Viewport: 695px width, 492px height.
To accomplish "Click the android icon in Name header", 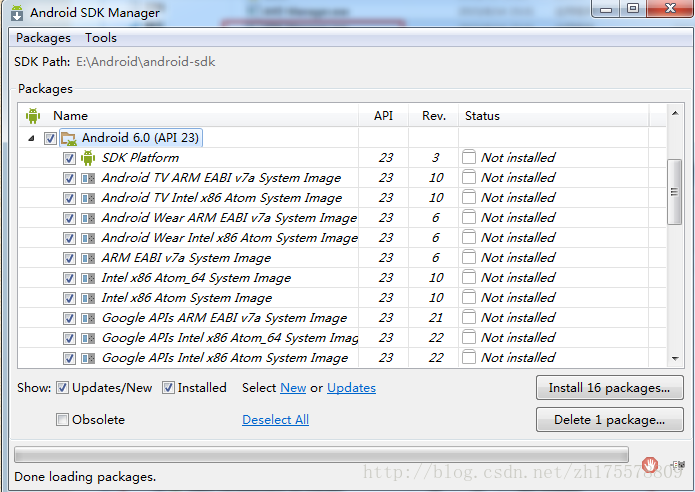I will tap(33, 116).
